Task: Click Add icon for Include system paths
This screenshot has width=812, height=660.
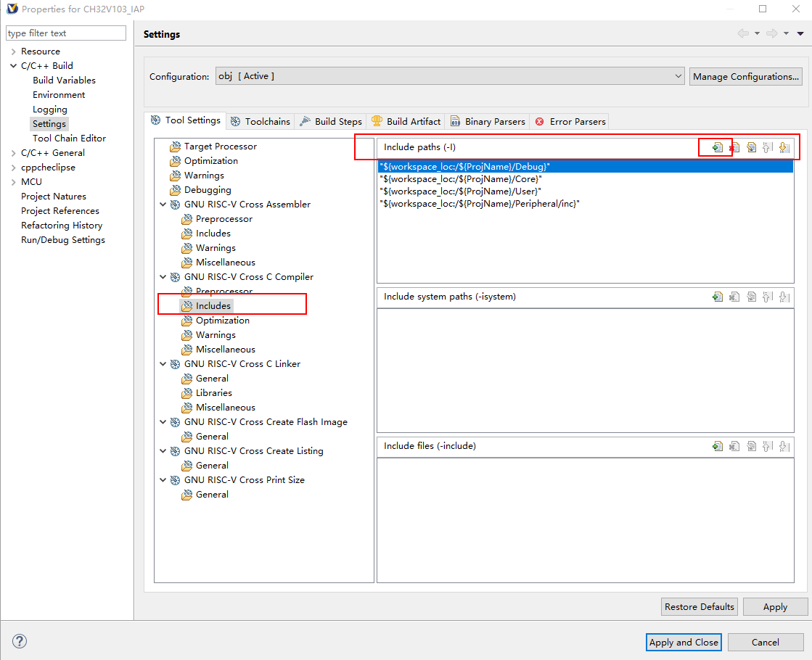Action: 717,297
